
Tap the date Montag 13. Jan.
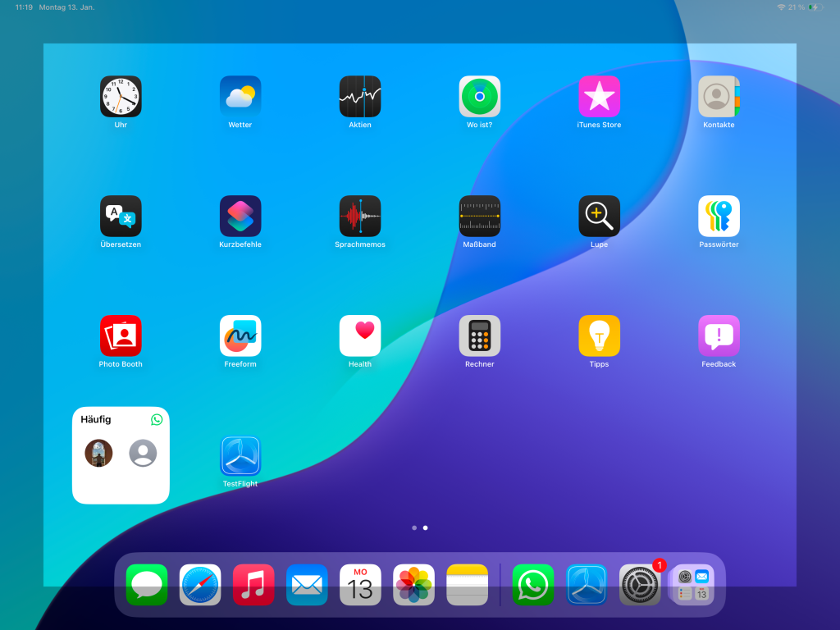pyautogui.click(x=66, y=7)
